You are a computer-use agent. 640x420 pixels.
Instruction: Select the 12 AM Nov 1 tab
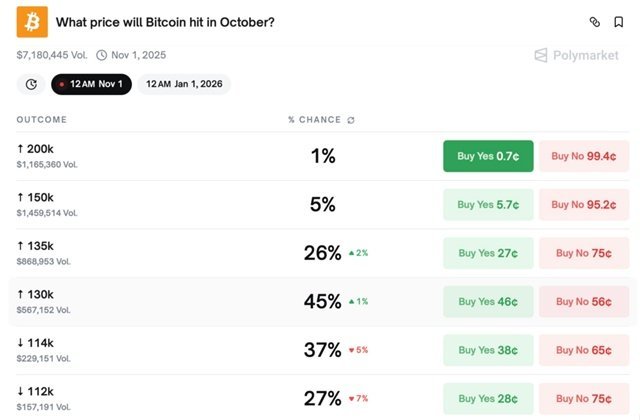[91, 84]
